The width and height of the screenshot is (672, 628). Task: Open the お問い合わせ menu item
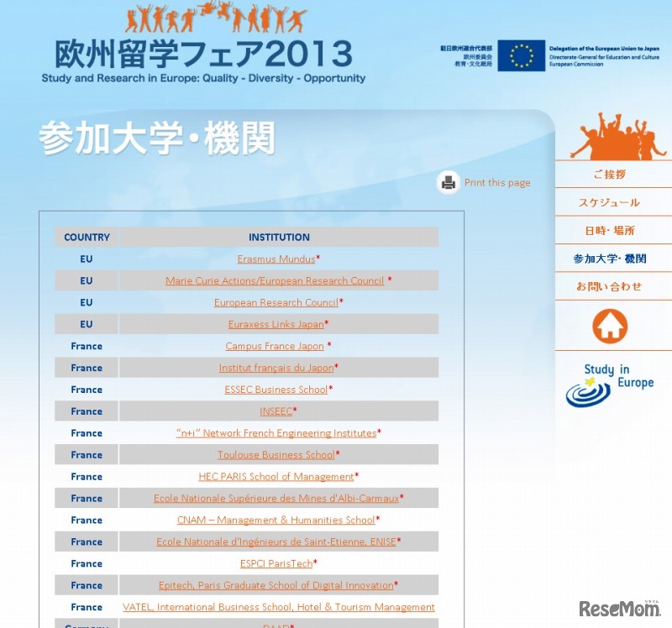point(610,286)
